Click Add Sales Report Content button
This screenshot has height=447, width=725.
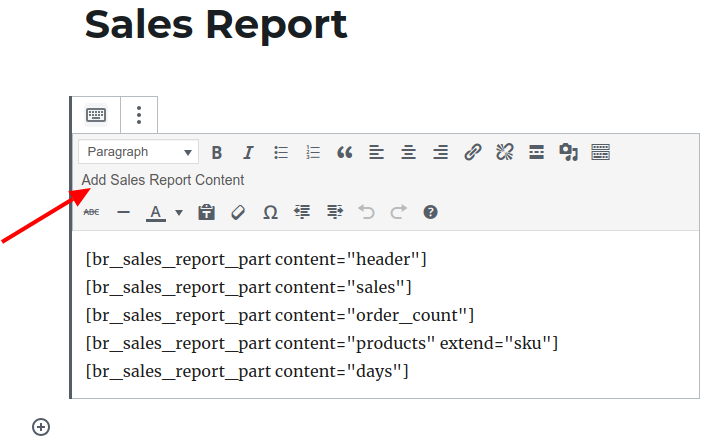pyautogui.click(x=163, y=180)
